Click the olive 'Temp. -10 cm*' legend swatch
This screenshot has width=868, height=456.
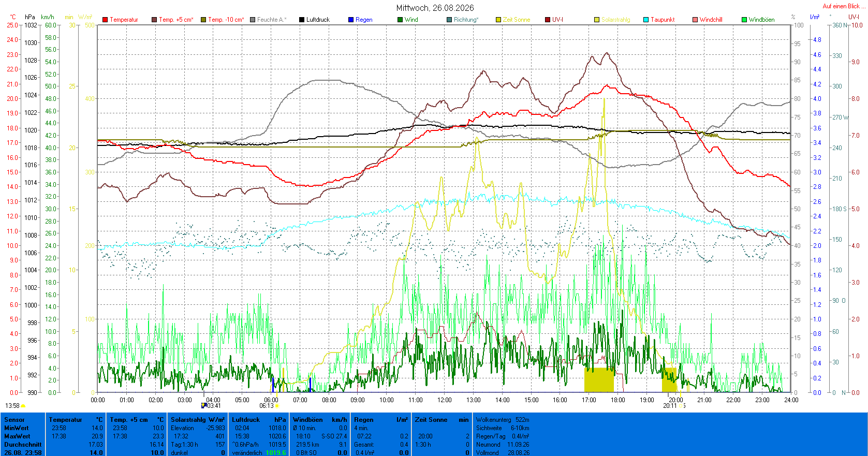point(203,20)
